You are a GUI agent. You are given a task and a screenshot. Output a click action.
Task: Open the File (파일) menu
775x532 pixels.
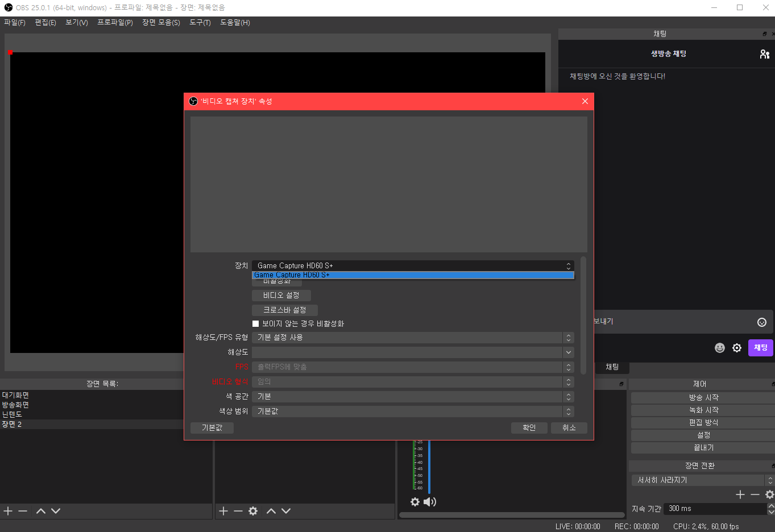tap(15, 23)
